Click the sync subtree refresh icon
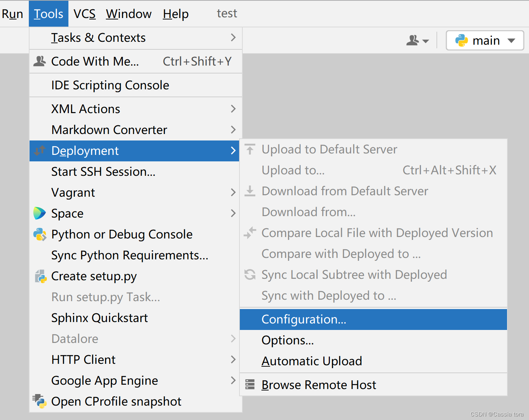529x420 pixels. (250, 274)
